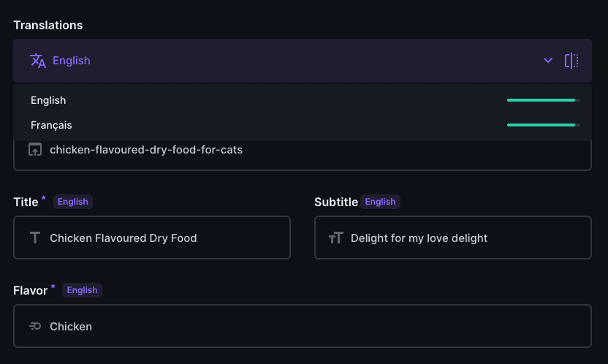Focus the Title input field
The width and height of the screenshot is (608, 364).
click(152, 238)
